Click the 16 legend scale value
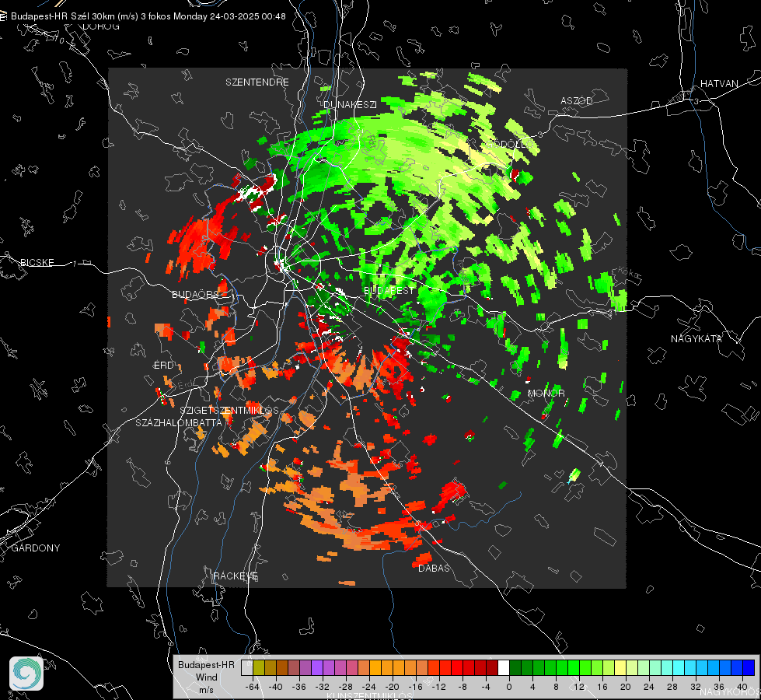The height and width of the screenshot is (700, 761). pyautogui.click(x=602, y=687)
